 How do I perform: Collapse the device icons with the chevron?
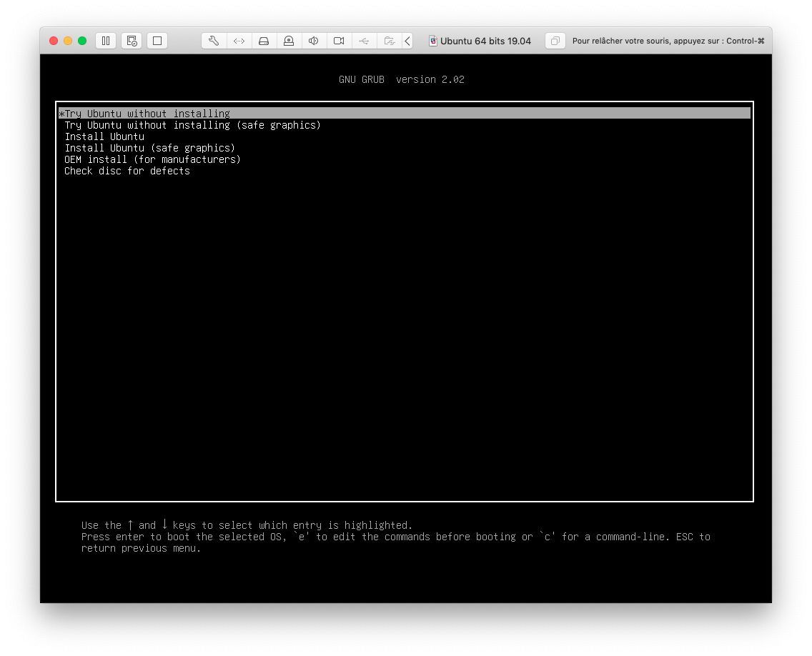coord(407,41)
